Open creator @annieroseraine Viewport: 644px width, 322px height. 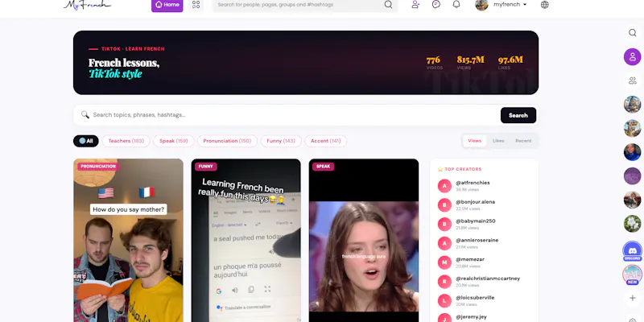[477, 240]
